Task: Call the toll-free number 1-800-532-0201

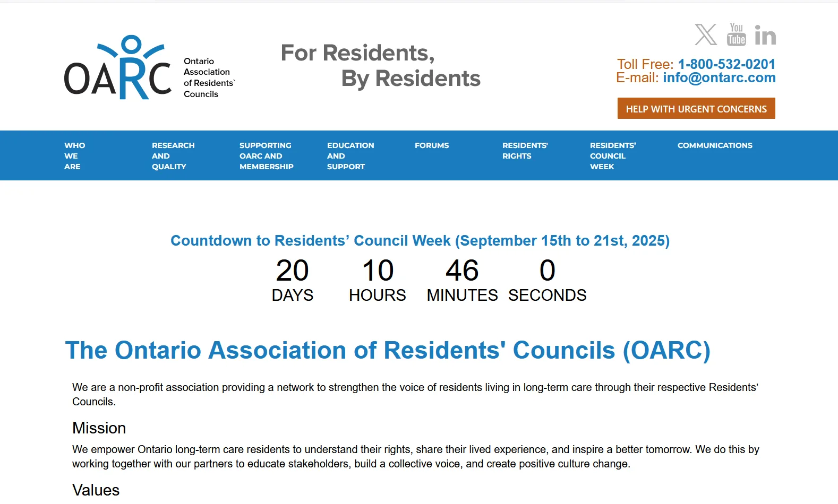Action: tap(726, 64)
